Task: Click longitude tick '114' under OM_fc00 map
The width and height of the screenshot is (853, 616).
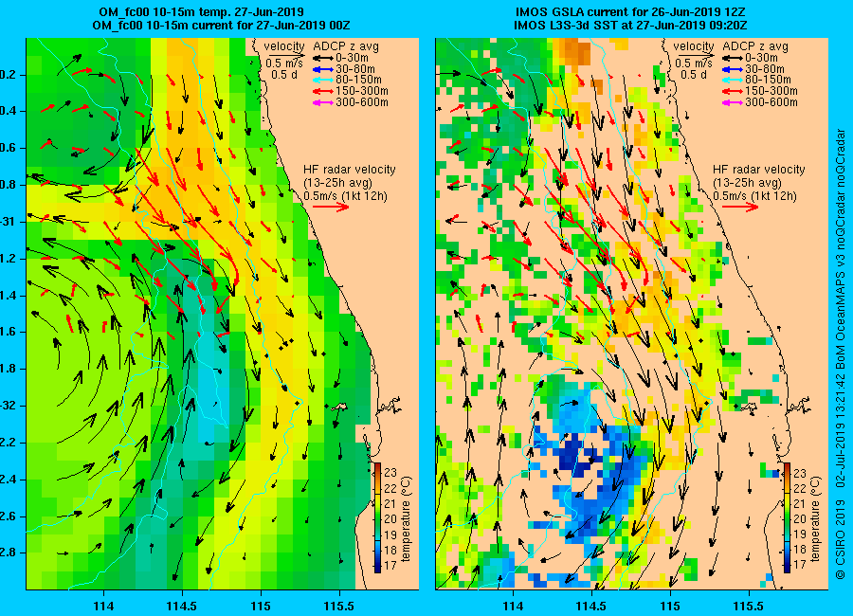Action: point(103,607)
